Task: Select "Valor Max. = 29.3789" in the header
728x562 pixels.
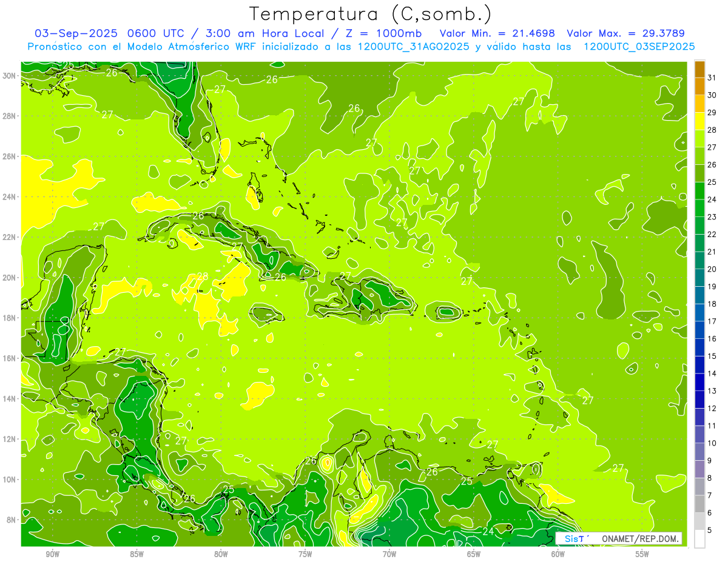Action: point(625,33)
